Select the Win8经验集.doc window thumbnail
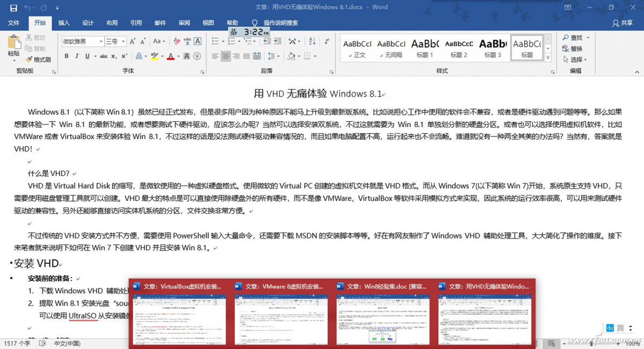644x349 pixels. click(x=383, y=313)
